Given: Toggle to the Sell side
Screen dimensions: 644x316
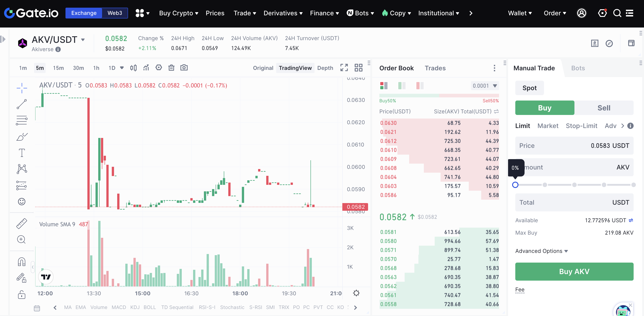Looking at the screenshot, I should pyautogui.click(x=604, y=108).
